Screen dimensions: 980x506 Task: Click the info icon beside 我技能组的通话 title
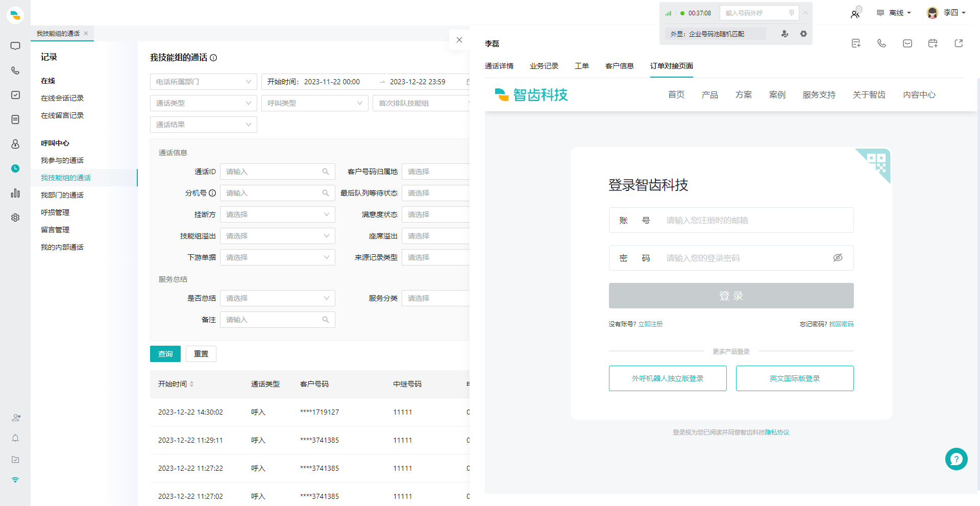point(213,58)
